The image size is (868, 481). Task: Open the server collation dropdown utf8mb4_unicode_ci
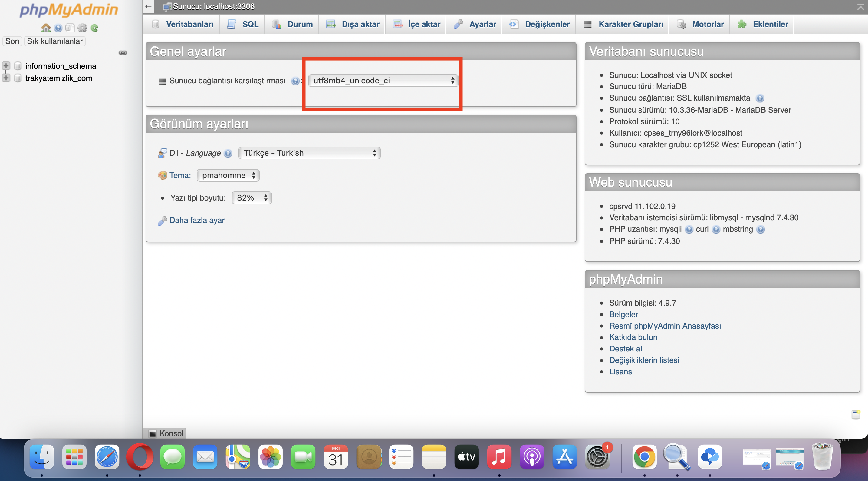pos(383,81)
